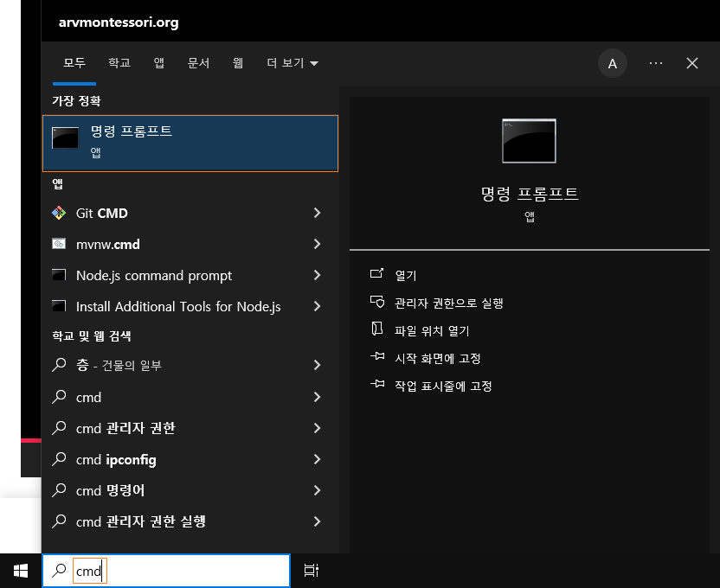
Task: Expand the 층 - 건물의 일부 suggestion chevron
Action: coord(317,365)
